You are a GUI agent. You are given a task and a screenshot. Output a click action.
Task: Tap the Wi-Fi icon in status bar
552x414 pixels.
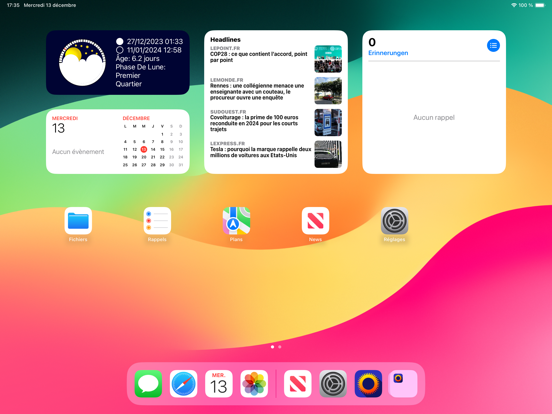pyautogui.click(x=514, y=5)
